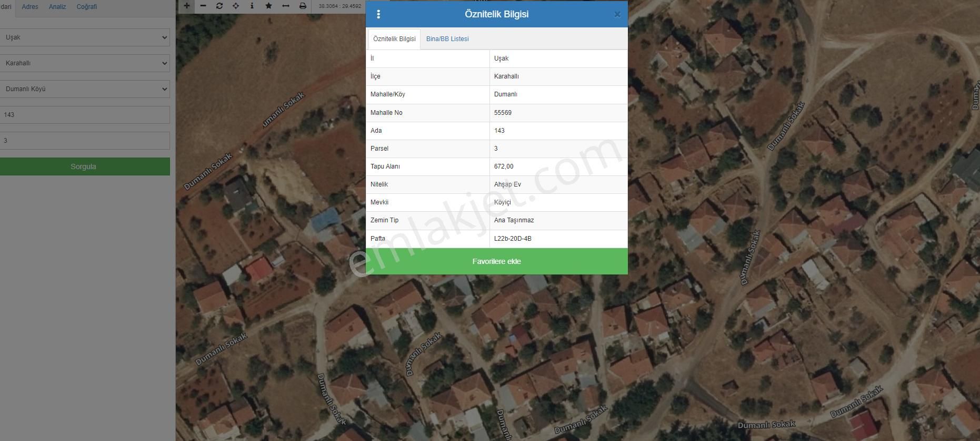The height and width of the screenshot is (441, 980).
Task: Click the Zemin Tip value Ana Taşınmaz
Action: click(514, 220)
